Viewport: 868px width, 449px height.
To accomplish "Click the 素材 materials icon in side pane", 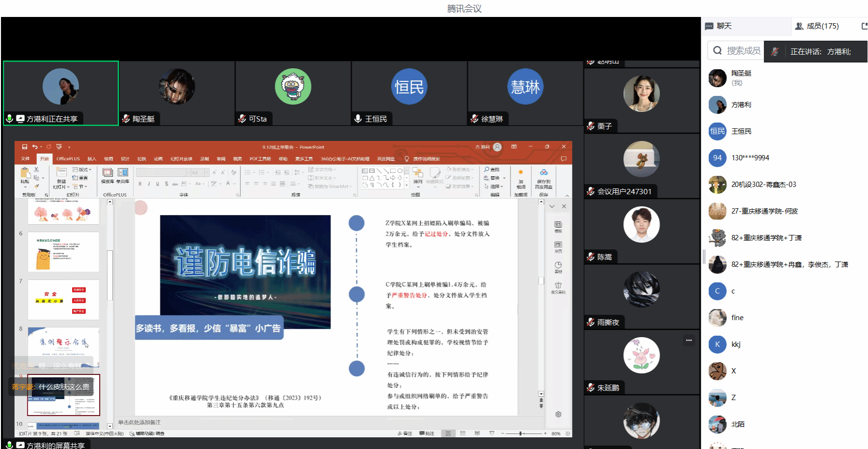I will tap(558, 267).
